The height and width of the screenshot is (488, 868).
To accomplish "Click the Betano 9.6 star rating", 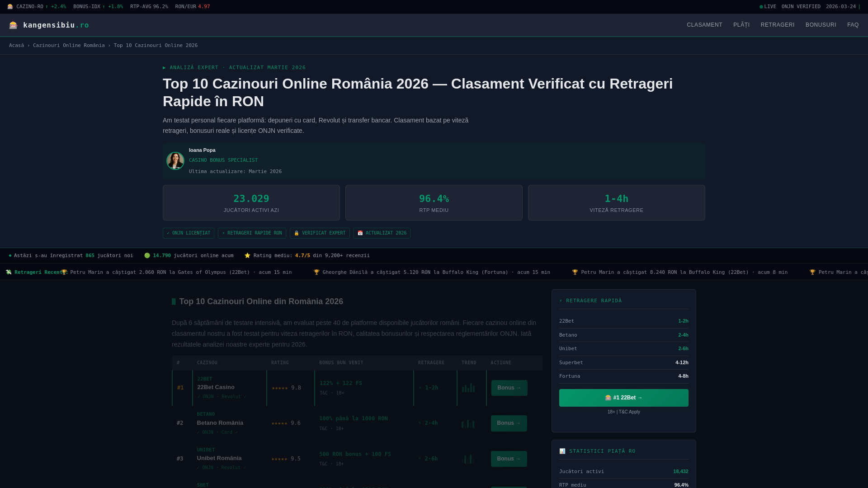I will 286,423.
